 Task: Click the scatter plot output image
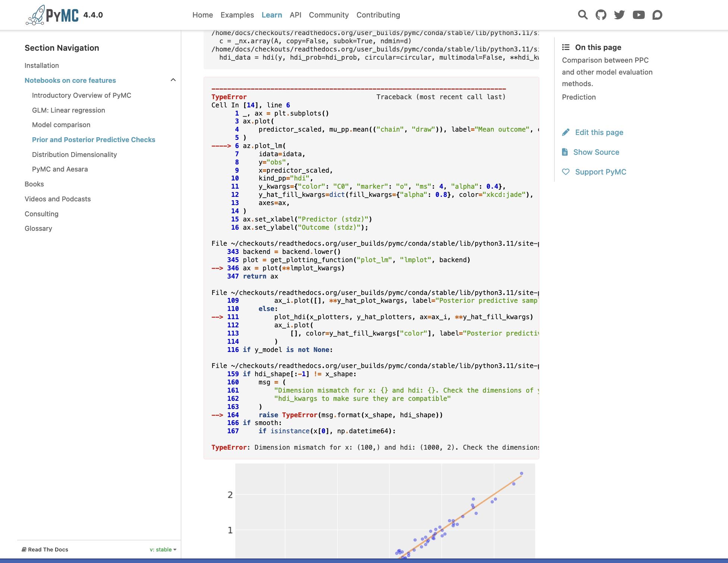coord(385,511)
